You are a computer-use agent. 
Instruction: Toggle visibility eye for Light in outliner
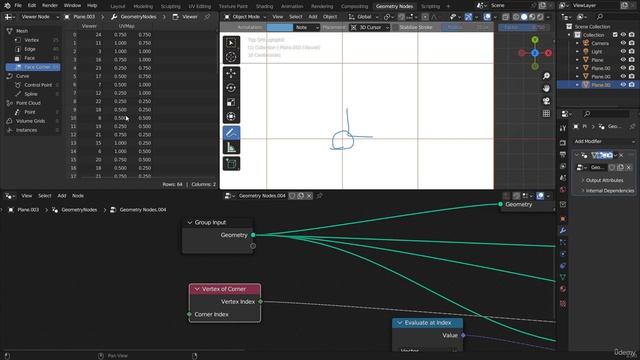623,51
